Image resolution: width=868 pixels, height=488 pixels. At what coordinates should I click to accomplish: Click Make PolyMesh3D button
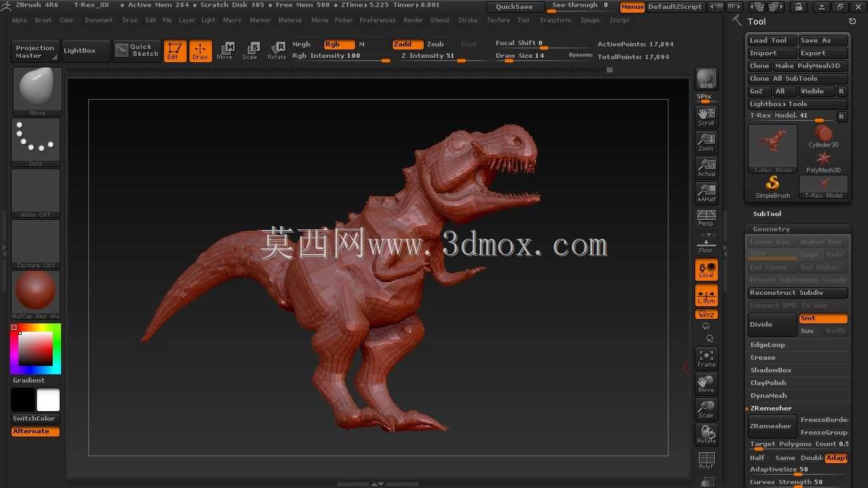point(810,66)
